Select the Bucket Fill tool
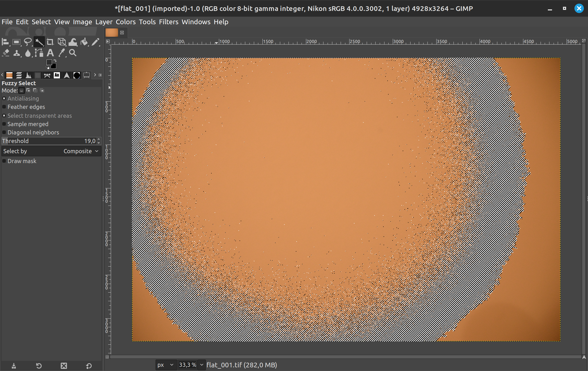Viewport: 588px width, 371px height. 84,42
